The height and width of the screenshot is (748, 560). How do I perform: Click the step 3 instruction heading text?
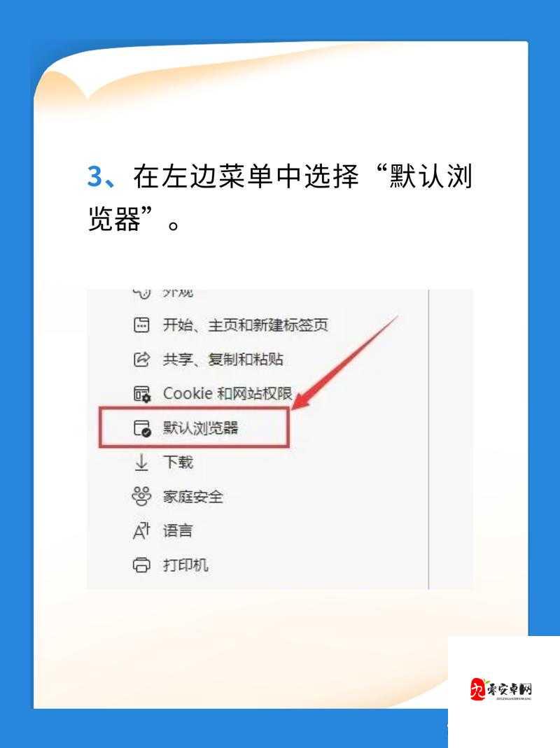pos(280,197)
